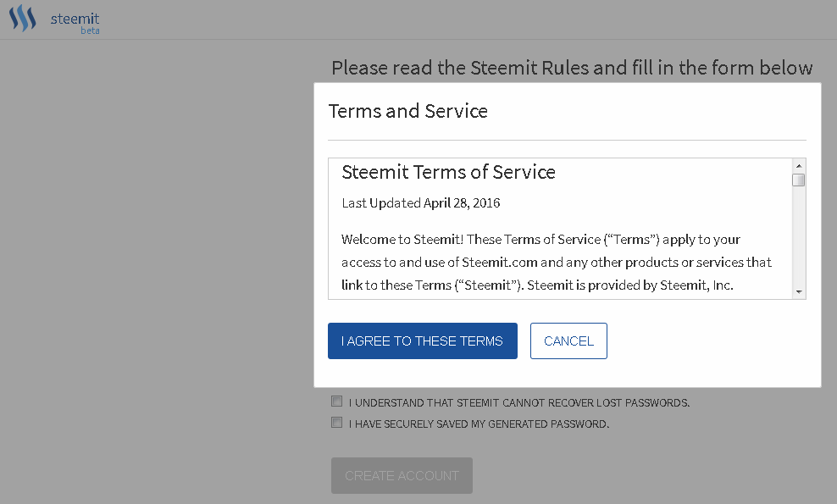This screenshot has width=837, height=504.
Task: Open the steemit home text link
Action: [75, 19]
